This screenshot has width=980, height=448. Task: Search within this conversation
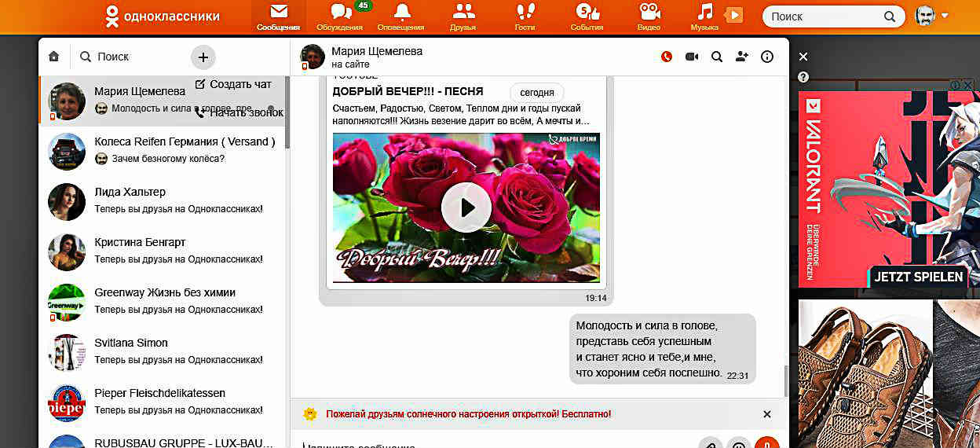pyautogui.click(x=717, y=57)
